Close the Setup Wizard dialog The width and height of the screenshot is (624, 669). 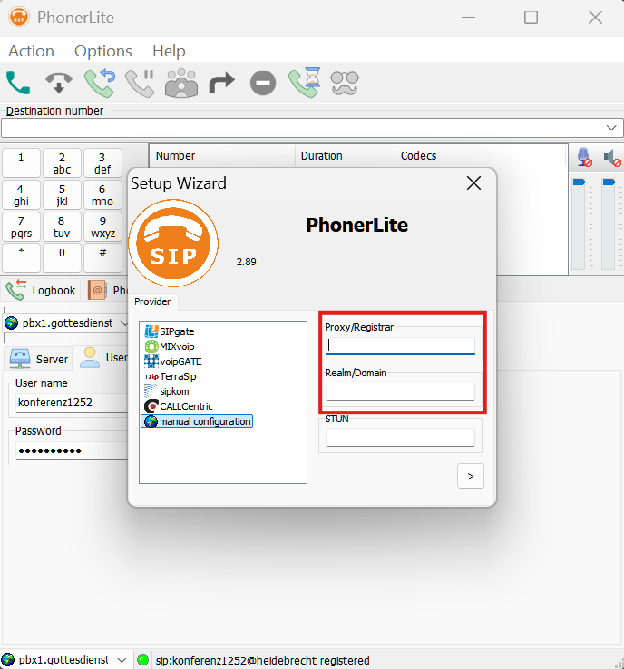coord(473,183)
